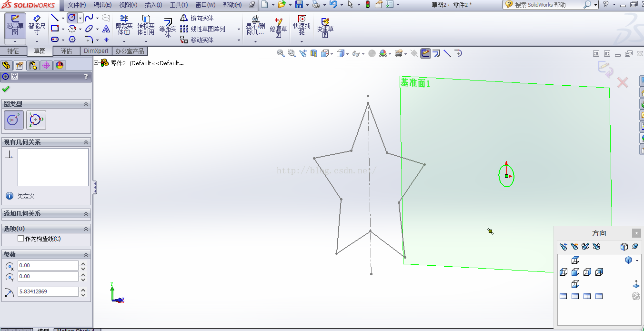Switch to the 办公室产品 tab
The height and width of the screenshot is (331, 644).
pos(130,51)
